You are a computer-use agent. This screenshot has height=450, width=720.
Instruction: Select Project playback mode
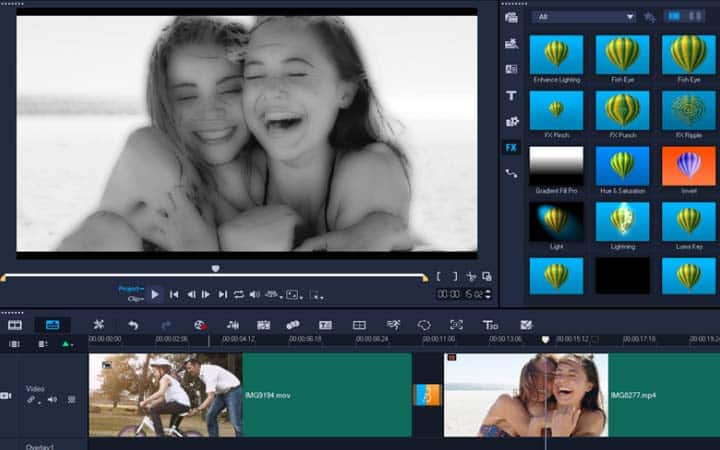(x=130, y=289)
